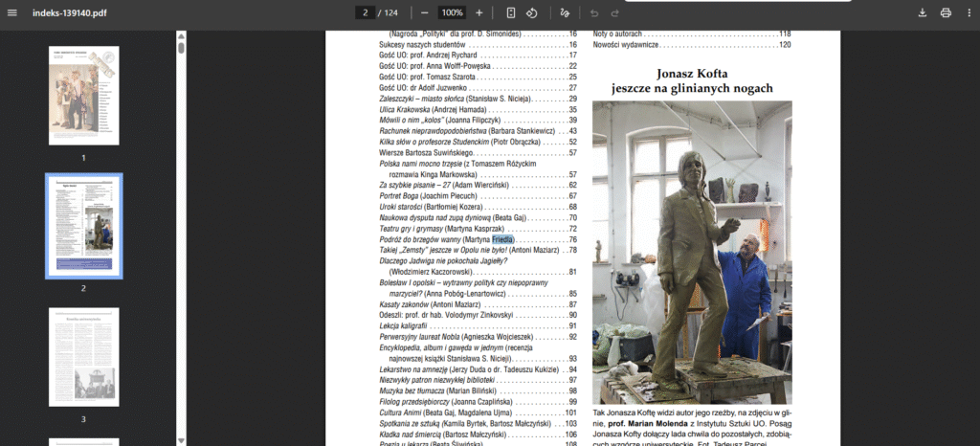The image size is (980, 446).
Task: Select page 1 thumbnail in sidebar
Action: tap(84, 96)
